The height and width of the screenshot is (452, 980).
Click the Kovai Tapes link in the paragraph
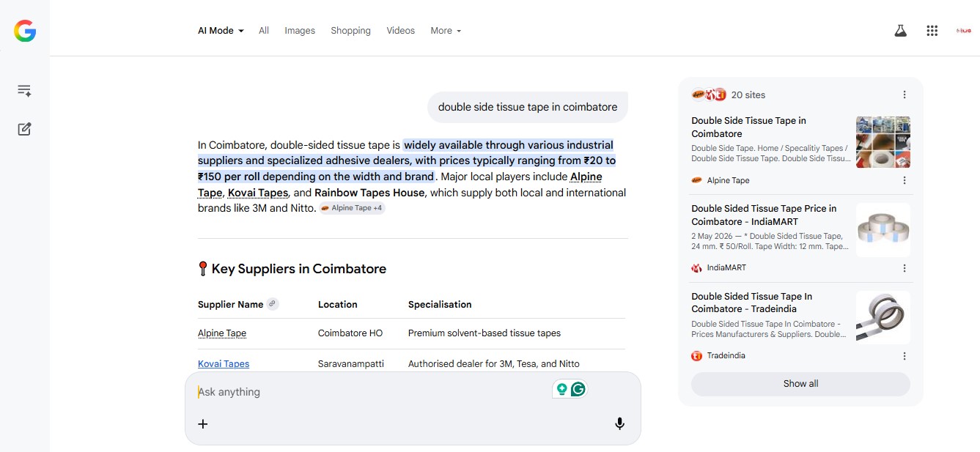tap(258, 193)
